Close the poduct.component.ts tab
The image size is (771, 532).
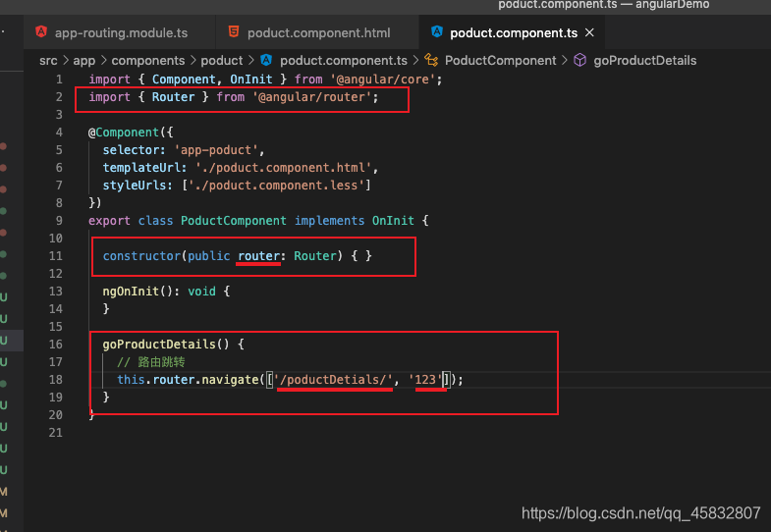point(589,33)
